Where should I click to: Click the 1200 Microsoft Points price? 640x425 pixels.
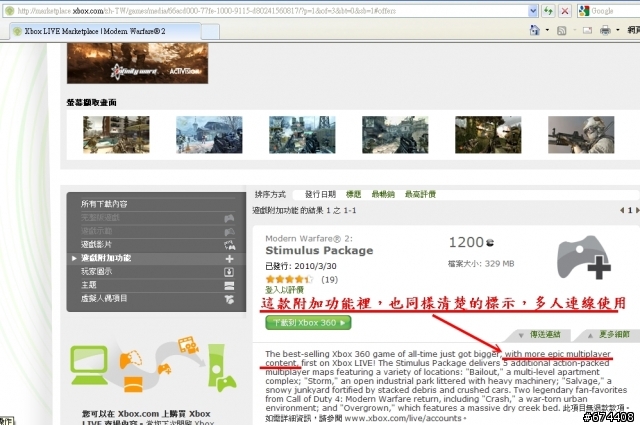(x=471, y=243)
